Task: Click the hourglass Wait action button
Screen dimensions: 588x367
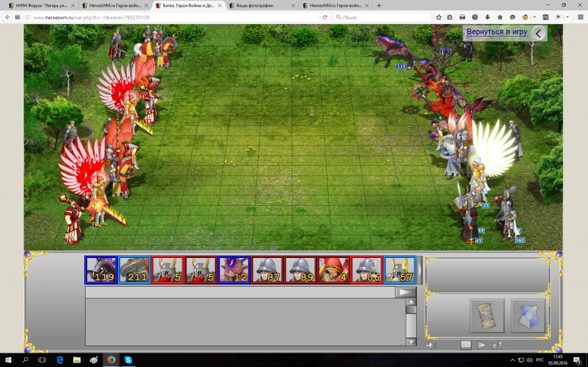Action: [x=487, y=315]
